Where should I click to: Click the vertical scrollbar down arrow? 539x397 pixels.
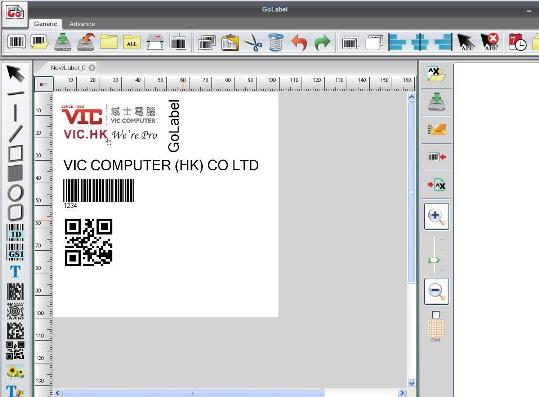pos(411,383)
